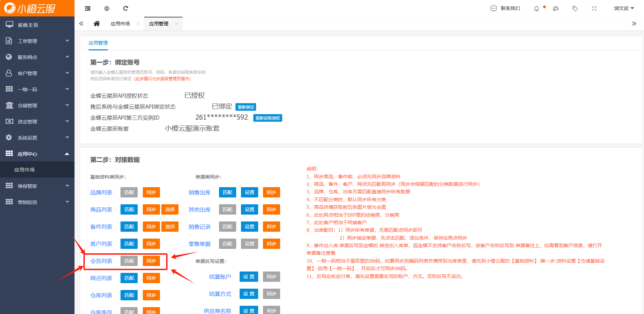
Task: Switch to 应用管理 top tab
Action: tap(159, 24)
